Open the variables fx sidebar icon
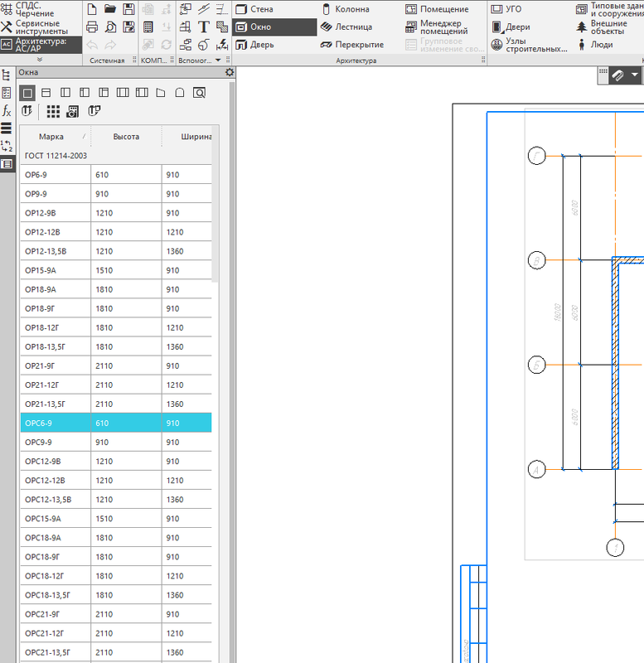 [x=7, y=111]
